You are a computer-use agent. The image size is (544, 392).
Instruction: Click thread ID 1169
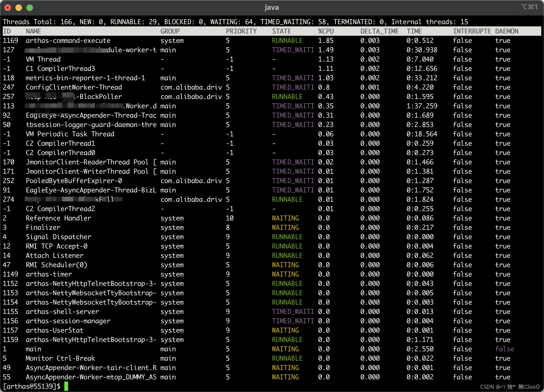(x=10, y=41)
